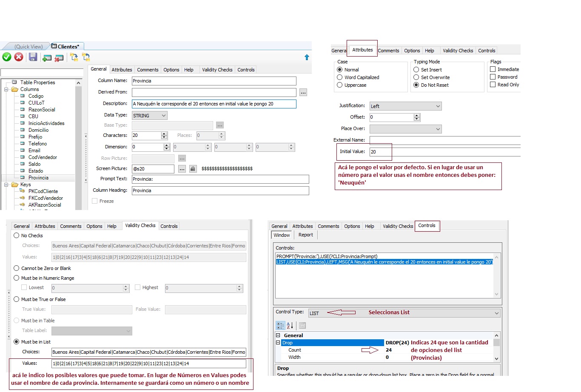581x392 pixels.
Task: Click the property pages icon beside sort icon
Action: coord(302,326)
